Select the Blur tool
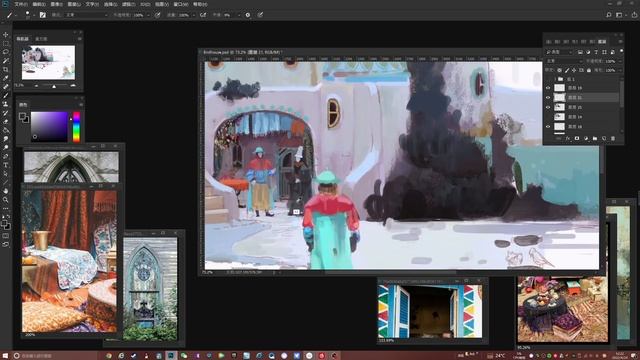 pos(5,139)
